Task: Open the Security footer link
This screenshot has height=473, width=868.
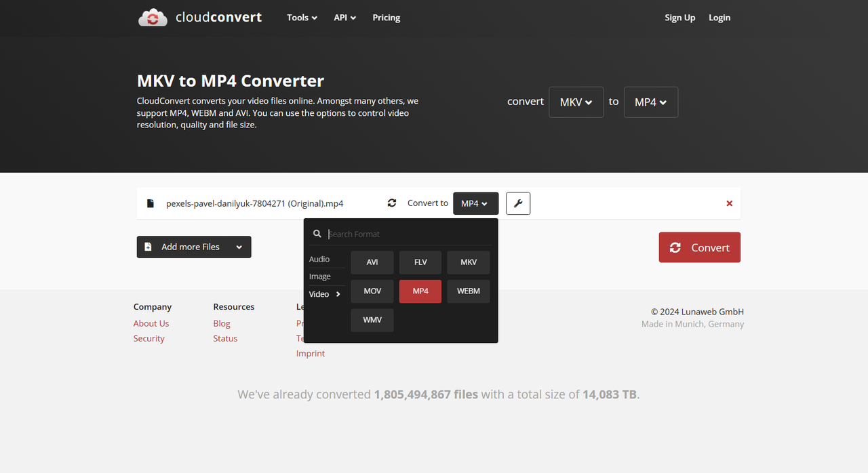Action: 149,338
